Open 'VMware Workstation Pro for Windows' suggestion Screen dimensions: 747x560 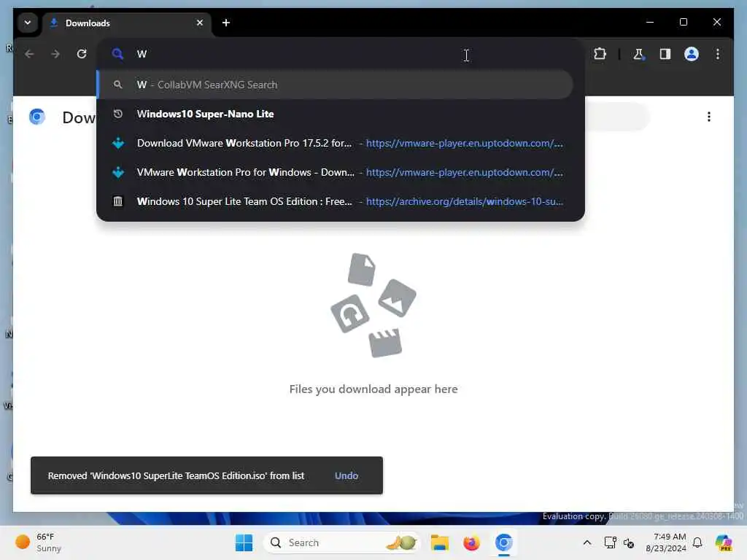tap(336, 172)
